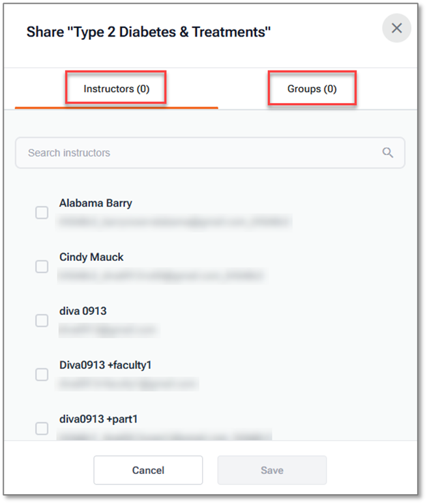Click the blurred email under Cindy Mauck
Image resolution: width=427 pixels, height=504 pixels.
tap(160, 276)
